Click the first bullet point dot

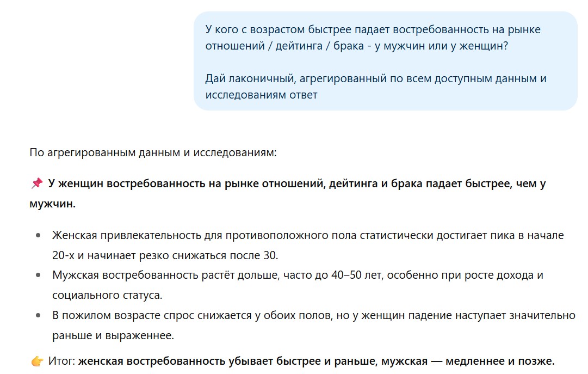[38, 236]
